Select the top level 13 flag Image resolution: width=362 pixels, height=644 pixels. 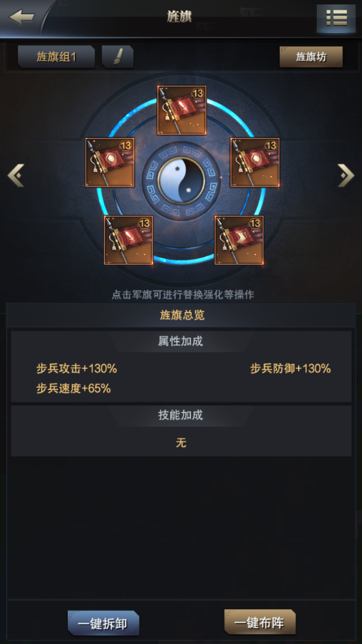pyautogui.click(x=181, y=110)
